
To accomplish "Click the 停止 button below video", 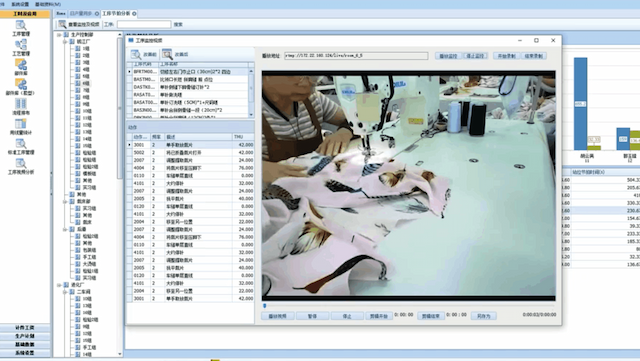I will 347,316.
